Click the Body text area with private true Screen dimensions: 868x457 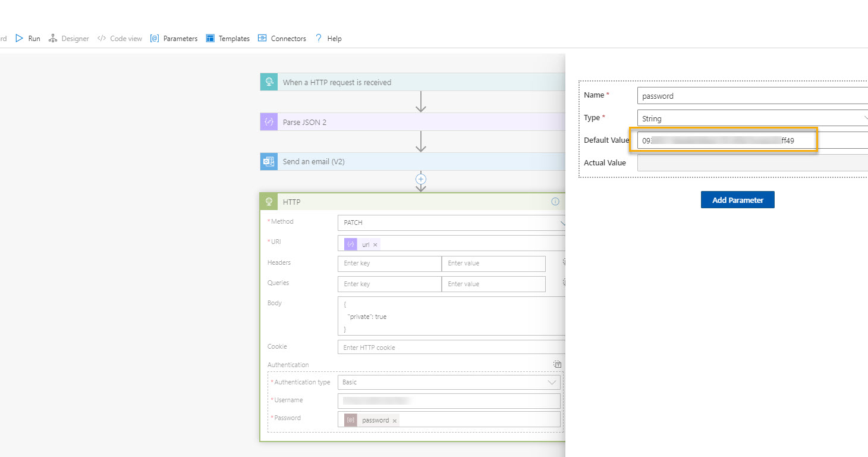(x=451, y=316)
